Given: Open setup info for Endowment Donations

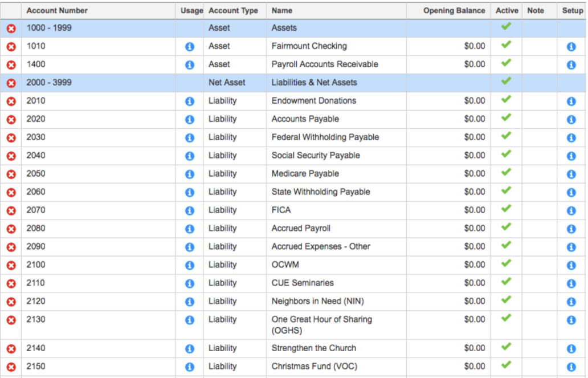Looking at the screenshot, I should point(571,101).
